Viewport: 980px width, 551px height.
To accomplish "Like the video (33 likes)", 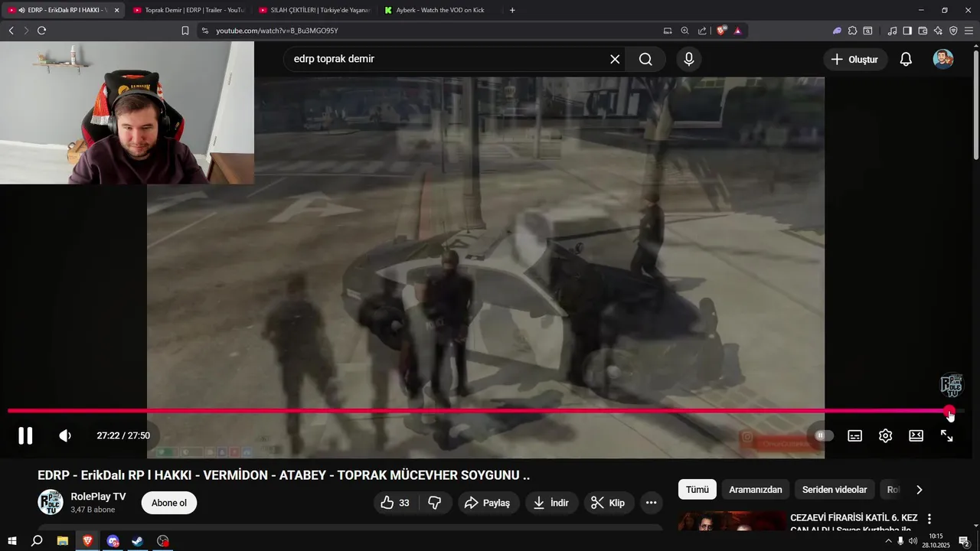I will pos(395,503).
